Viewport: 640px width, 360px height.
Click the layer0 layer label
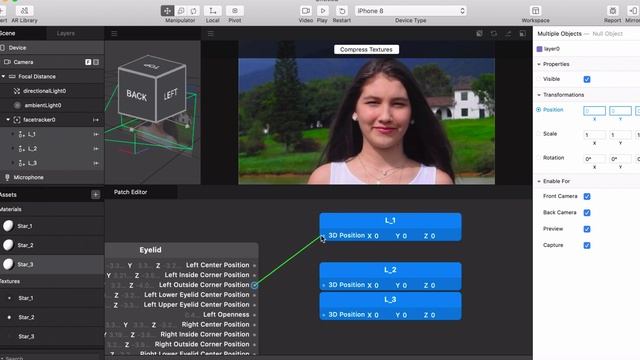coord(551,49)
